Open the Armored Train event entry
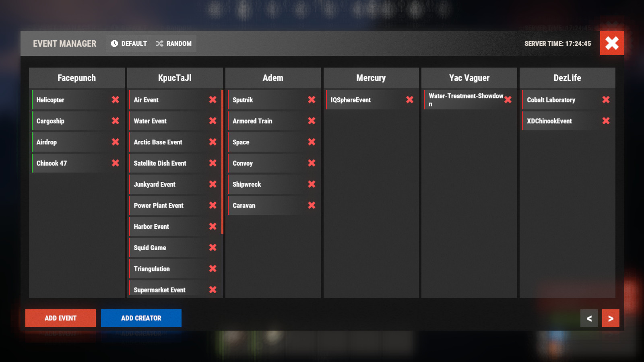 click(266, 121)
